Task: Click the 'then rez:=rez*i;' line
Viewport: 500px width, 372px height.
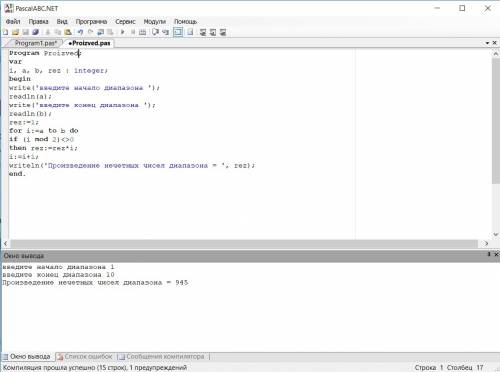Action: (x=43, y=148)
